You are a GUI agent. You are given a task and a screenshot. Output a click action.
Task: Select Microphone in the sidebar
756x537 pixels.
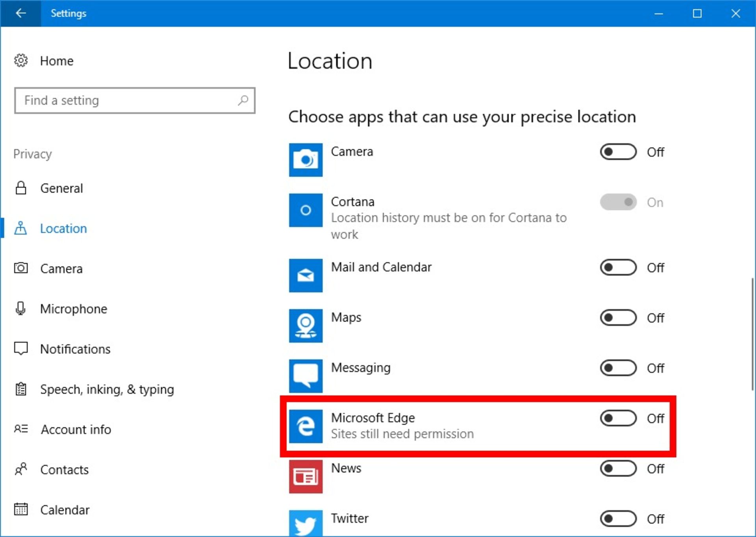click(x=73, y=309)
